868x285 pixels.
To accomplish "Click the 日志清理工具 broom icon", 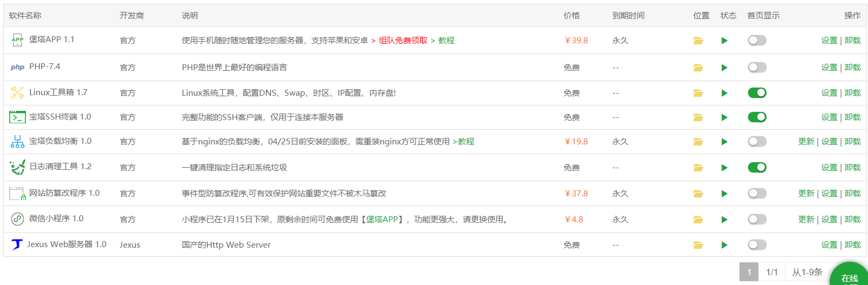I will (x=17, y=167).
